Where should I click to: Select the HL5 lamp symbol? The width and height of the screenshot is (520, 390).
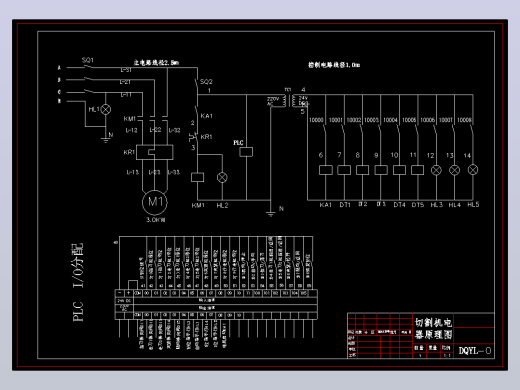[x=473, y=170]
